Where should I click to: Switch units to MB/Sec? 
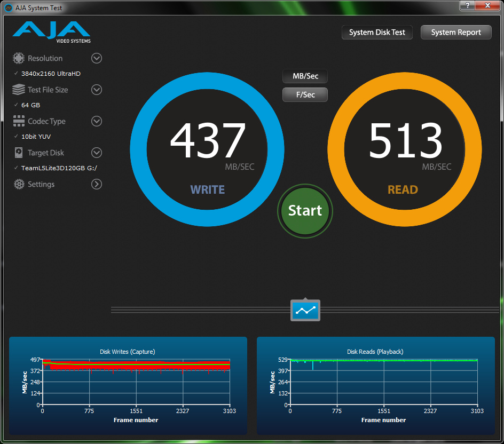(305, 76)
